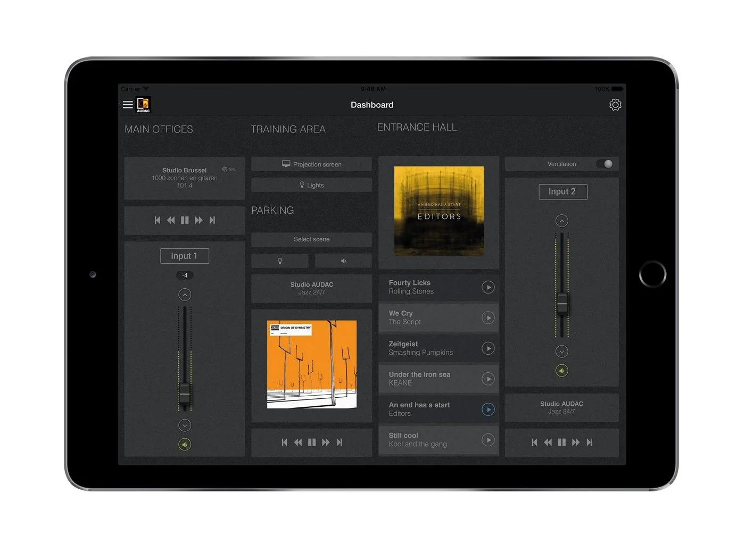The image size is (745, 560).
Task: Tap the 100% battery status indicator
Action: (609, 89)
